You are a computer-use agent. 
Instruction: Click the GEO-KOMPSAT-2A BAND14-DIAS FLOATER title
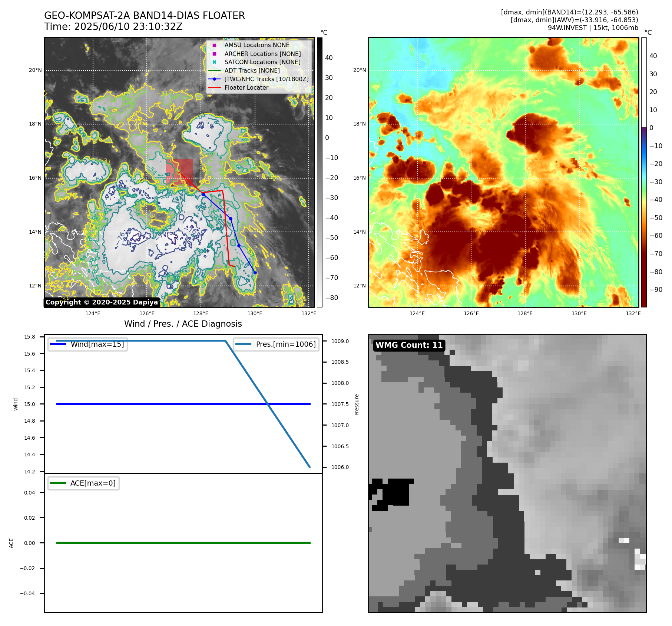point(145,16)
